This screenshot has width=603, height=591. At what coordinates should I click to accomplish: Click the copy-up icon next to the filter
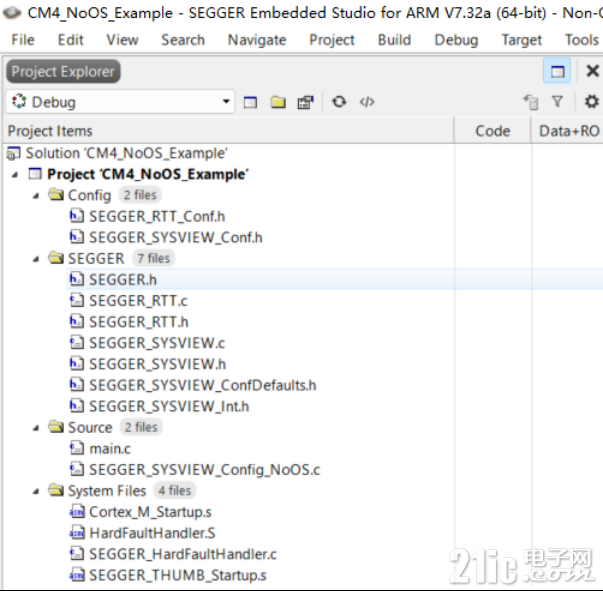coord(531,102)
